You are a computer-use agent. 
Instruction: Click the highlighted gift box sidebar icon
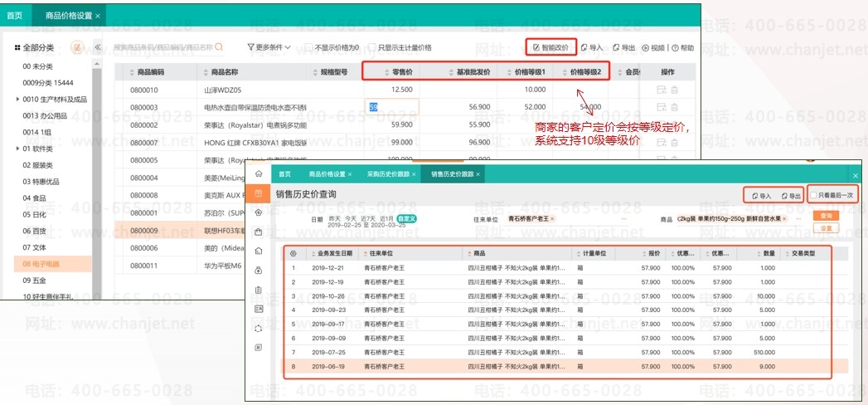pos(259,193)
